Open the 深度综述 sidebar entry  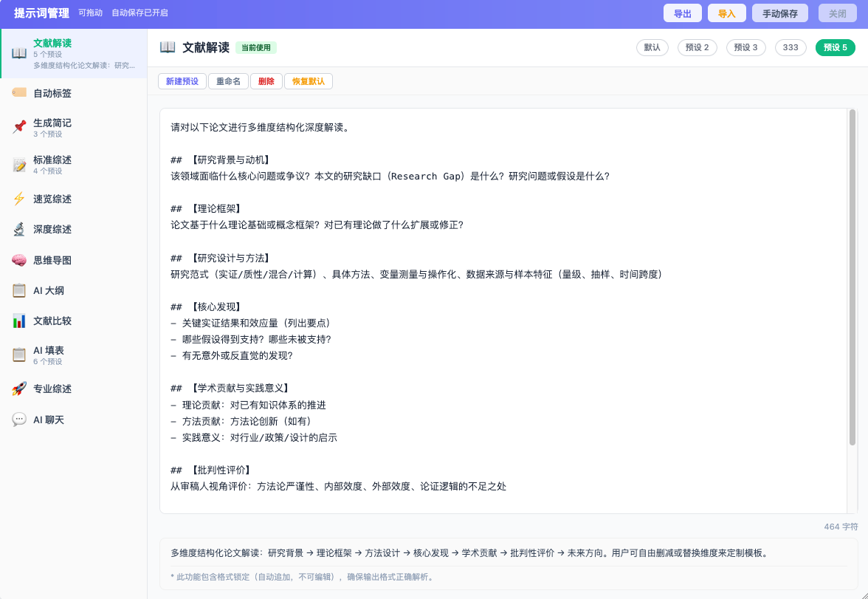tap(74, 229)
